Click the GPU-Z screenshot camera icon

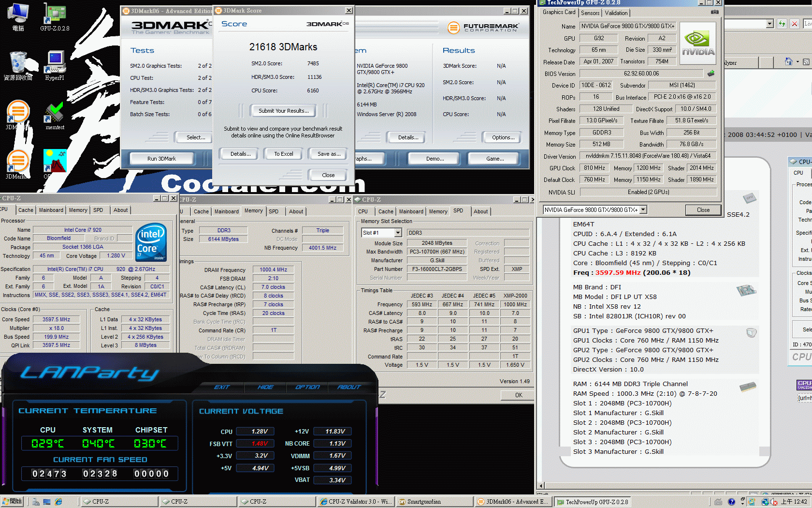715,12
